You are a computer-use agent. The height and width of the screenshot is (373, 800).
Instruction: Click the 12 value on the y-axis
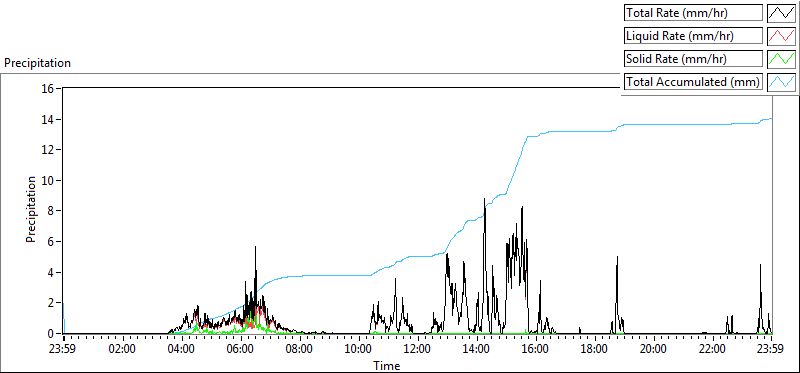(x=48, y=150)
